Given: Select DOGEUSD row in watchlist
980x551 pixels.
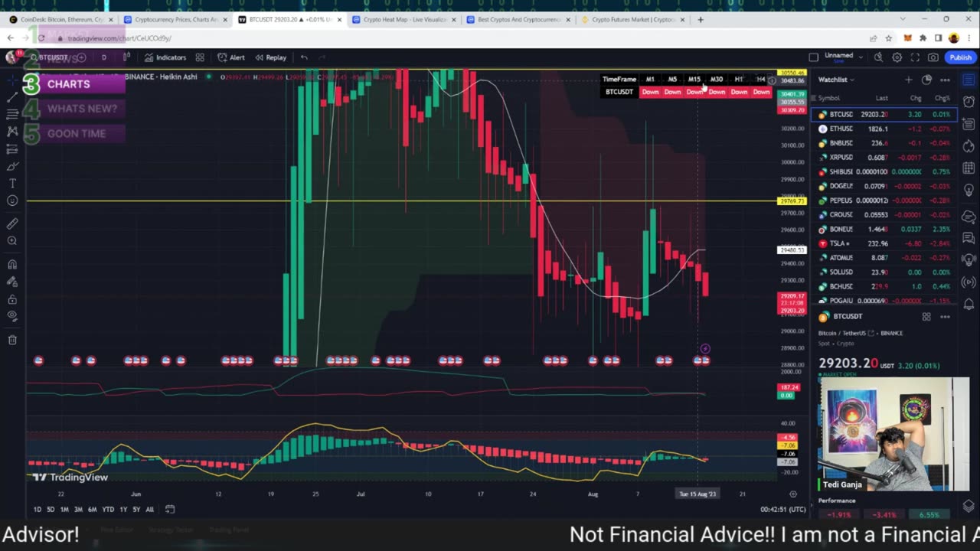Looking at the screenshot, I should [x=884, y=186].
